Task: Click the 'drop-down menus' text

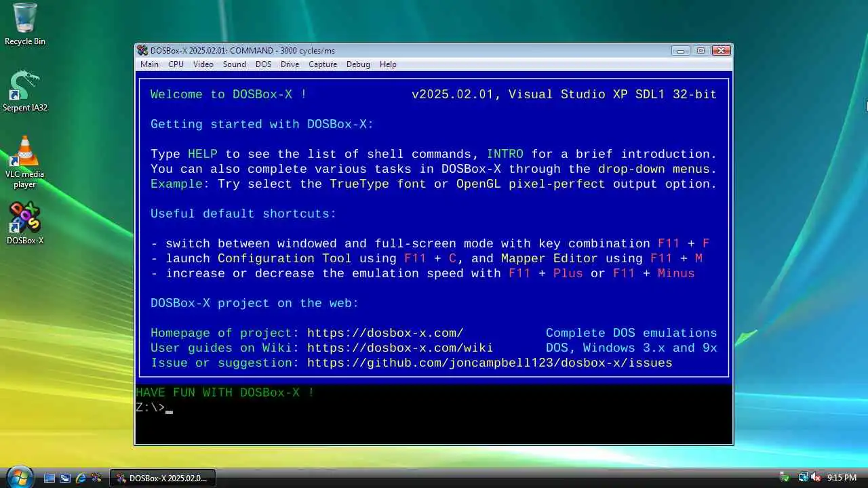Action: pos(654,169)
